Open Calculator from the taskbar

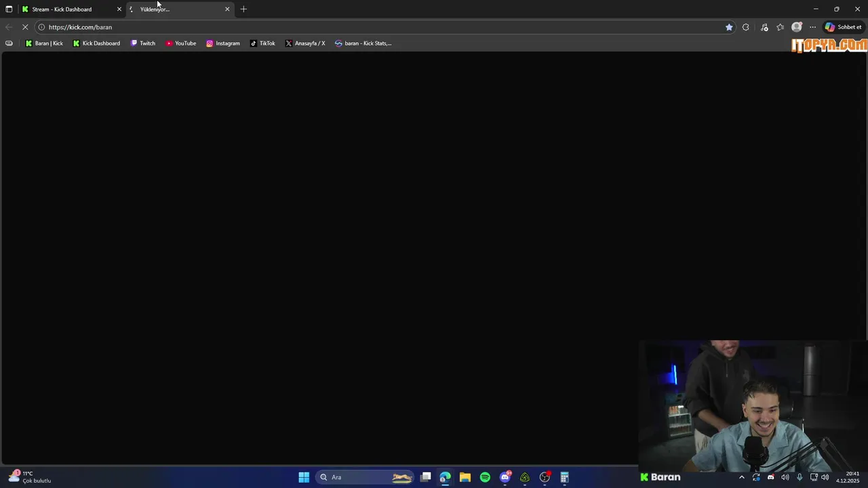coord(564,477)
